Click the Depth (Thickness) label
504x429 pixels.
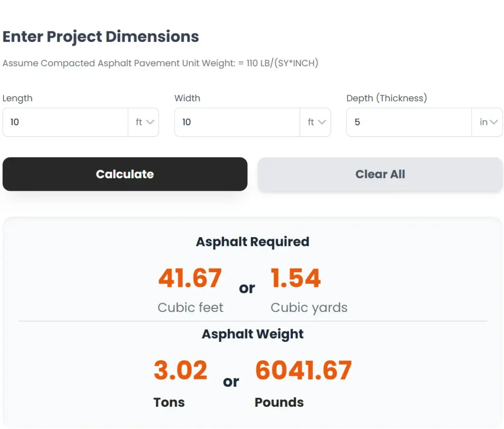387,98
